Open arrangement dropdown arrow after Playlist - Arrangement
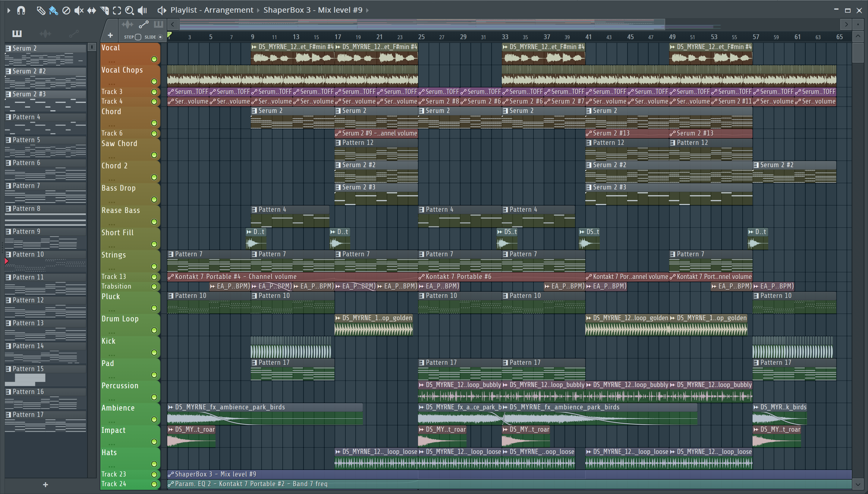868x494 pixels. 258,11
